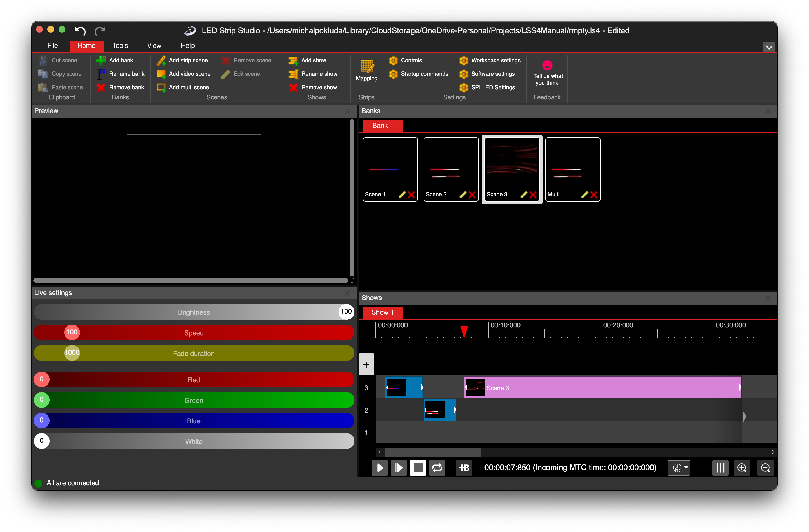Edit the Multi scene with its pencil icon
Screen dimensions: 809x532
585,194
